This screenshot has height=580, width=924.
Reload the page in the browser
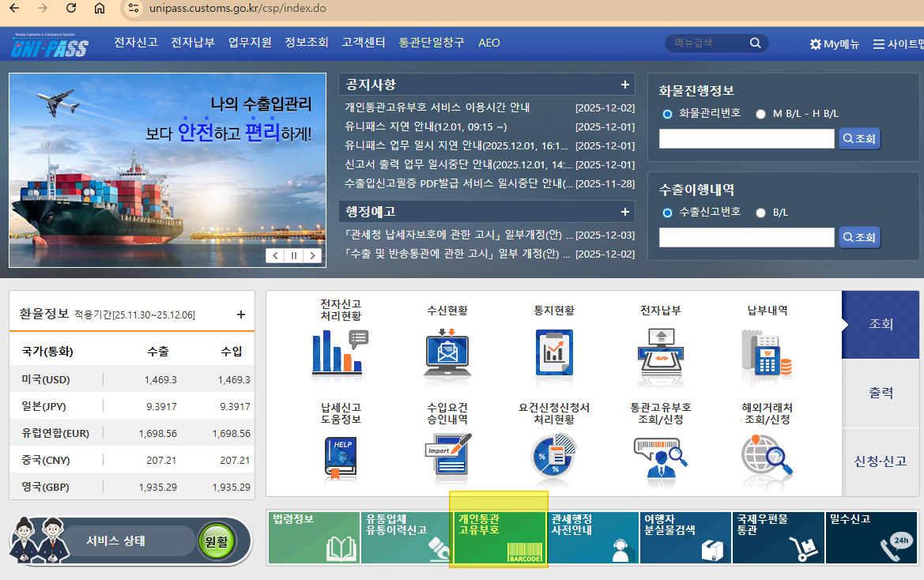click(70, 8)
